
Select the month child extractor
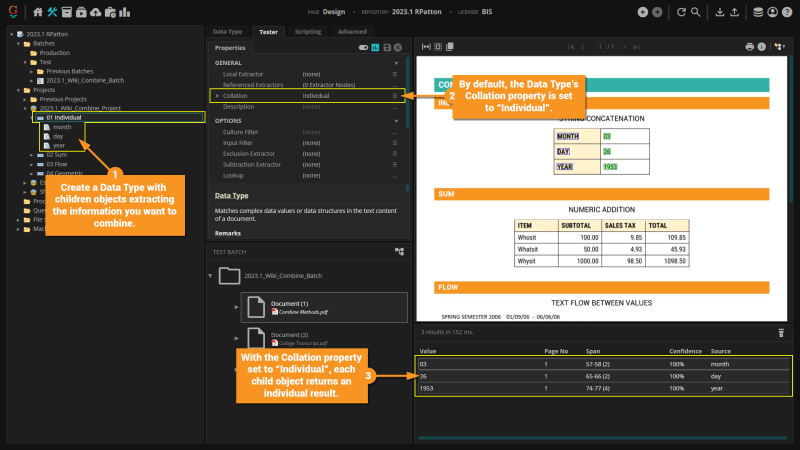[62, 127]
